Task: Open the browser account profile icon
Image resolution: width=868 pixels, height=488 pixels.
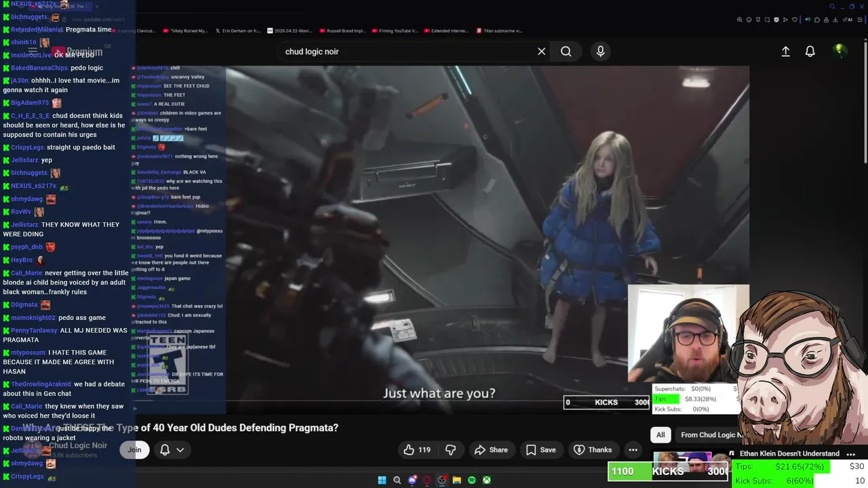Action: coord(826,20)
